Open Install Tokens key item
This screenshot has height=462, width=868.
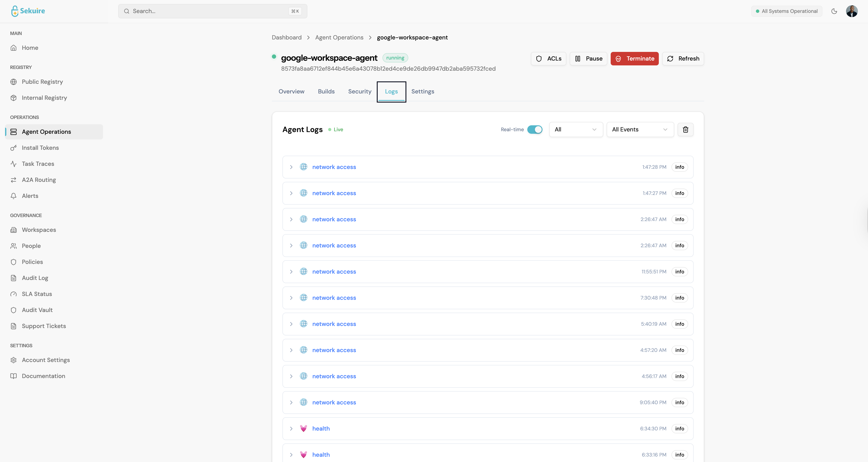click(40, 148)
